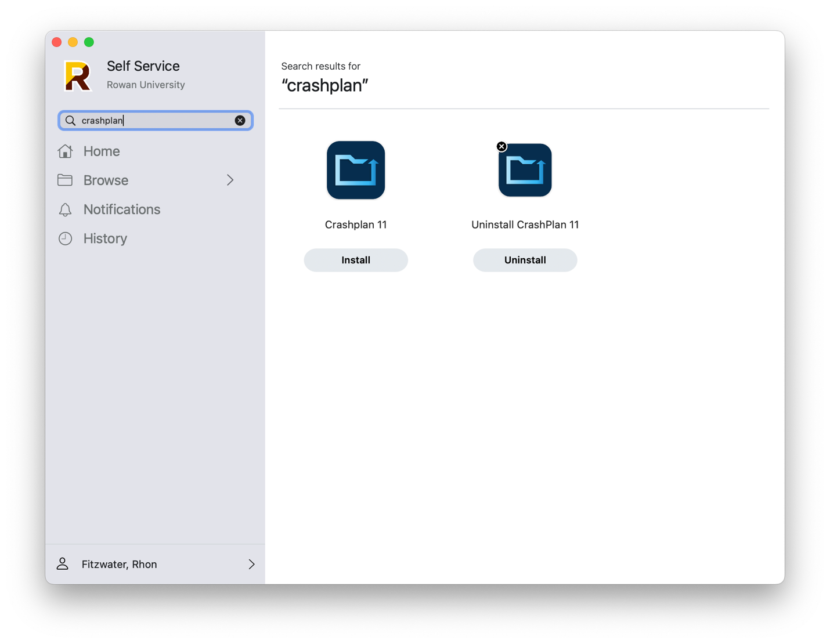Click the Rowan University R logo
The width and height of the screenshot is (830, 644).
coord(78,76)
